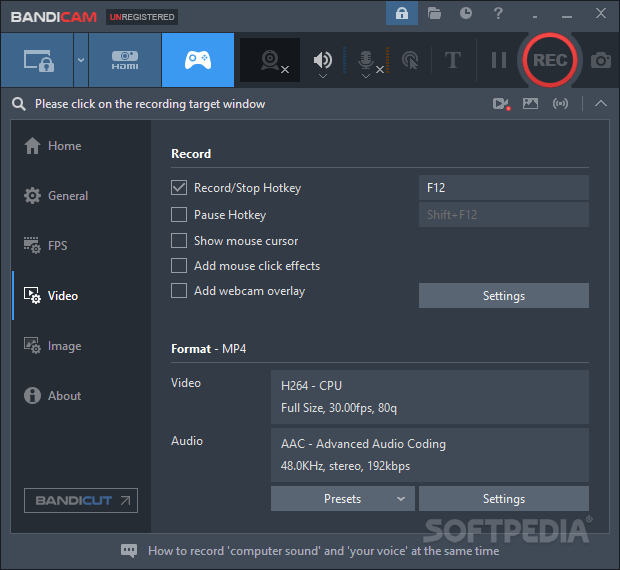620x570 pixels.
Task: Open the screen recording mode dropdown arrow
Action: click(81, 60)
